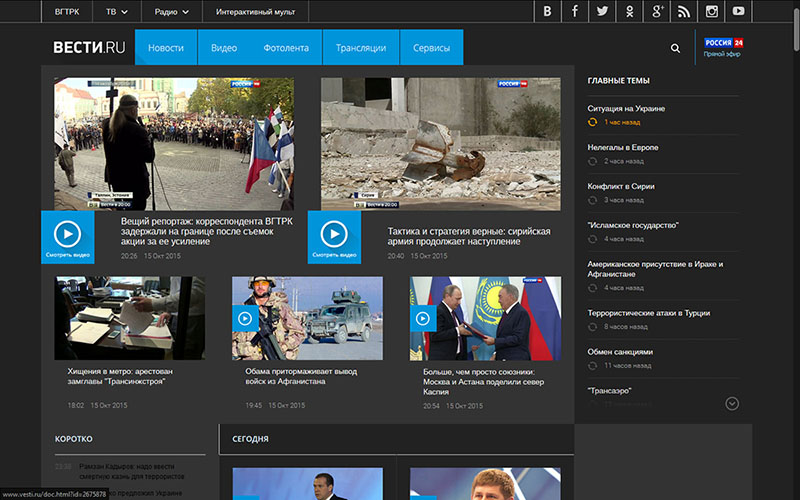
Task: Open the Instagram icon
Action: pyautogui.click(x=711, y=11)
